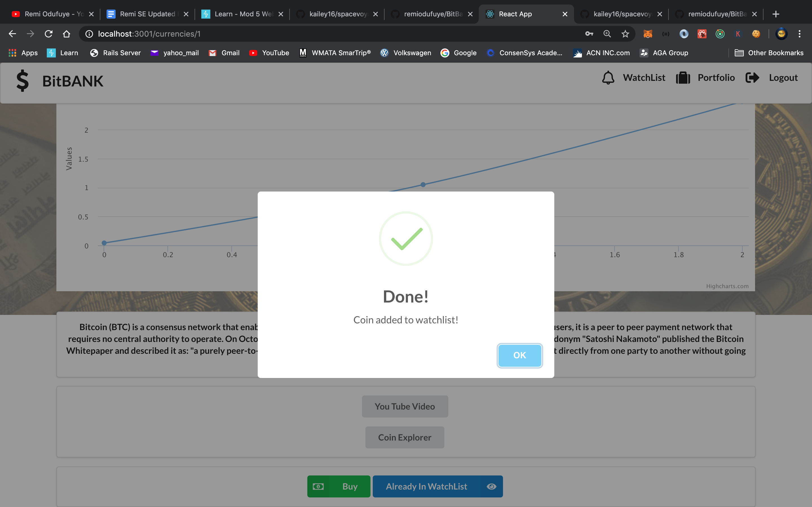Open the Other Bookmarks folder

[x=769, y=53]
